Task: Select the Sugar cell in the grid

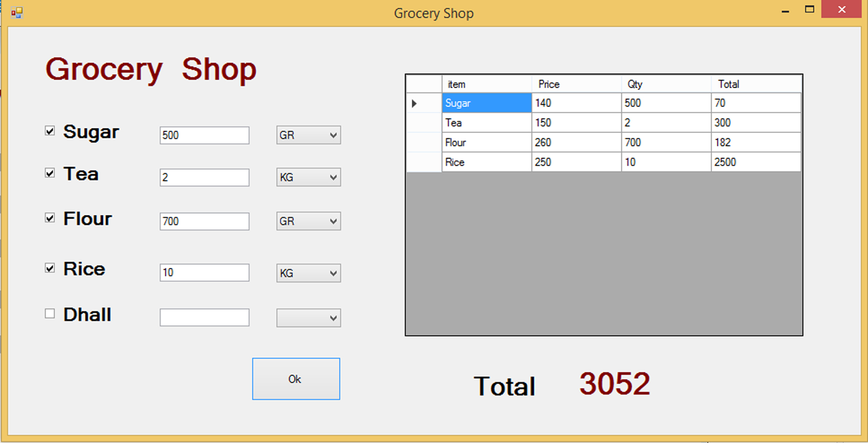Action: click(x=487, y=103)
